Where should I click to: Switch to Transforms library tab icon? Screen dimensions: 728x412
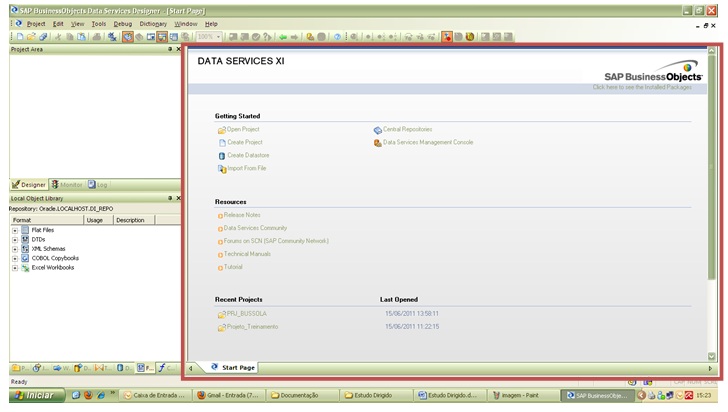coord(103,368)
